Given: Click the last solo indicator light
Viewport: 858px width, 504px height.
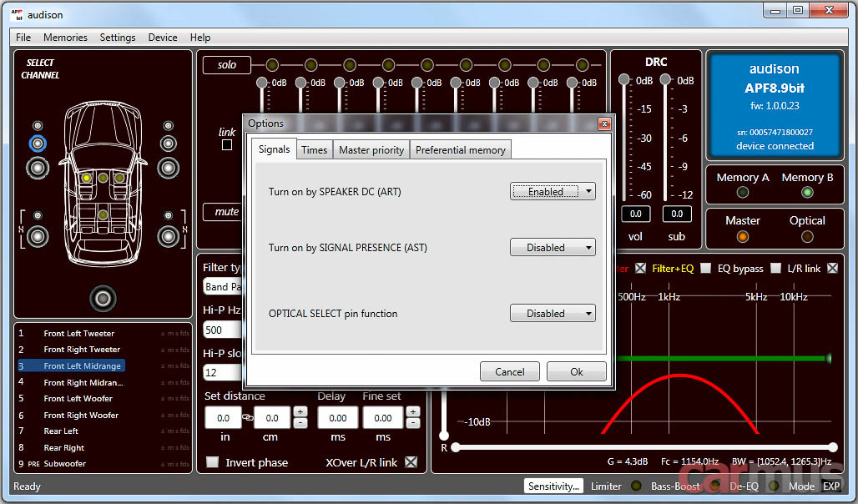Looking at the screenshot, I should click(x=583, y=65).
